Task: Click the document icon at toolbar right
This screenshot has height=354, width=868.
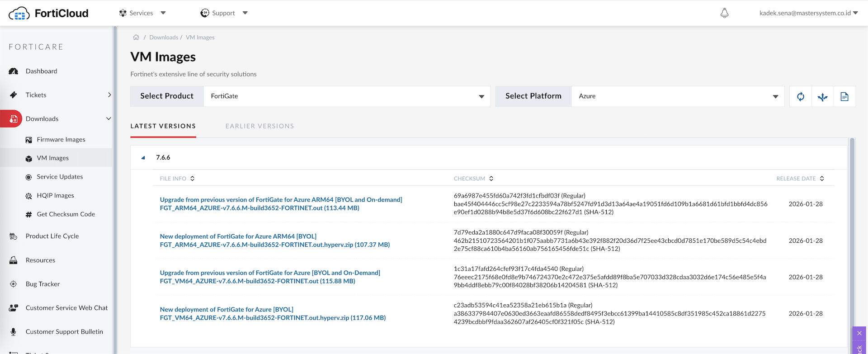Action: pyautogui.click(x=844, y=97)
